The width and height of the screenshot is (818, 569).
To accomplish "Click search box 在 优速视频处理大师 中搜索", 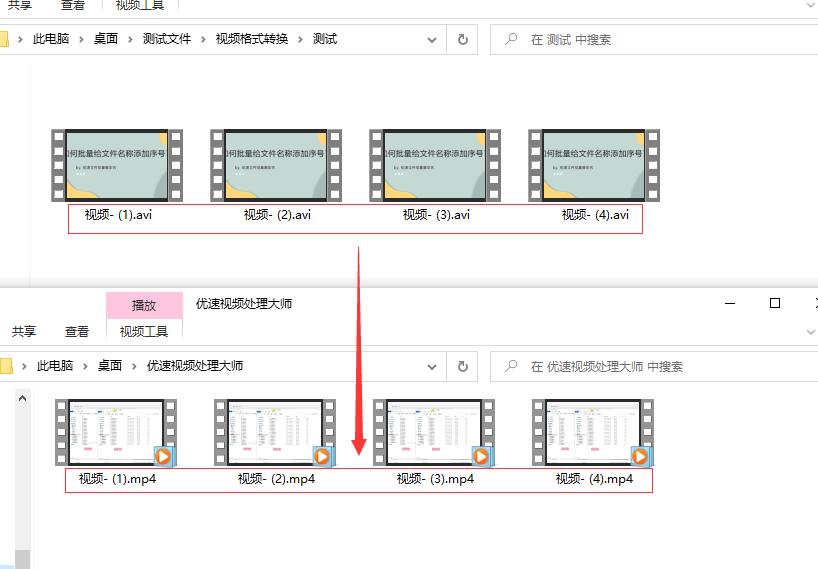I will (654, 367).
